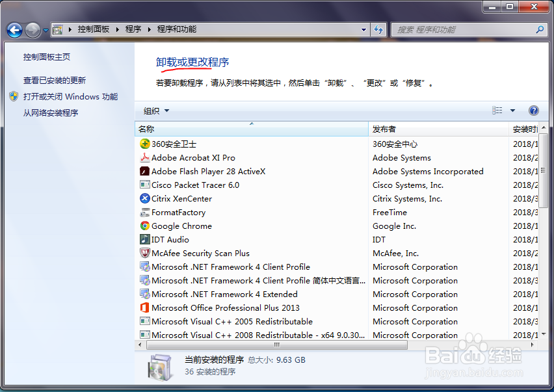Click the McAfee, Inc. publisher cell
This screenshot has width=554, height=392.
[395, 254]
